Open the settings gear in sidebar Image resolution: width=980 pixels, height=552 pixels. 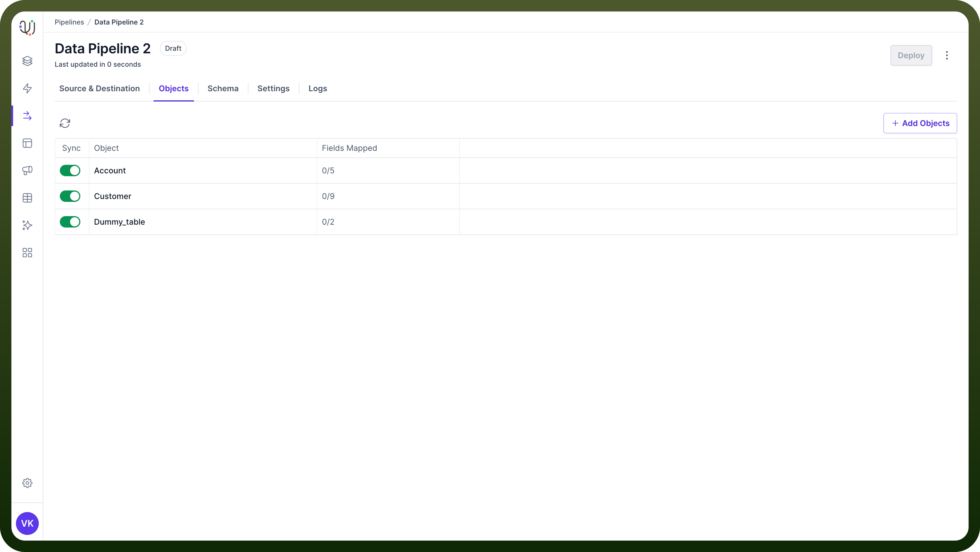pos(27,483)
